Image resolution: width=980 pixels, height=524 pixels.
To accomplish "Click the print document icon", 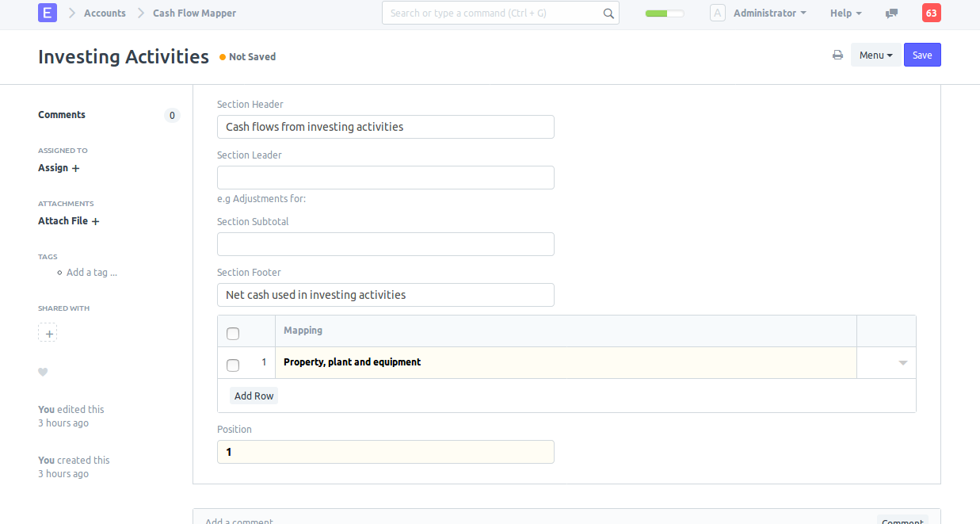I will [837, 55].
